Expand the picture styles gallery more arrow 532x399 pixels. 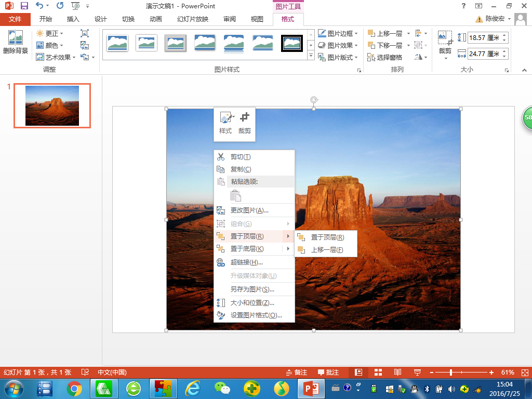point(311,55)
